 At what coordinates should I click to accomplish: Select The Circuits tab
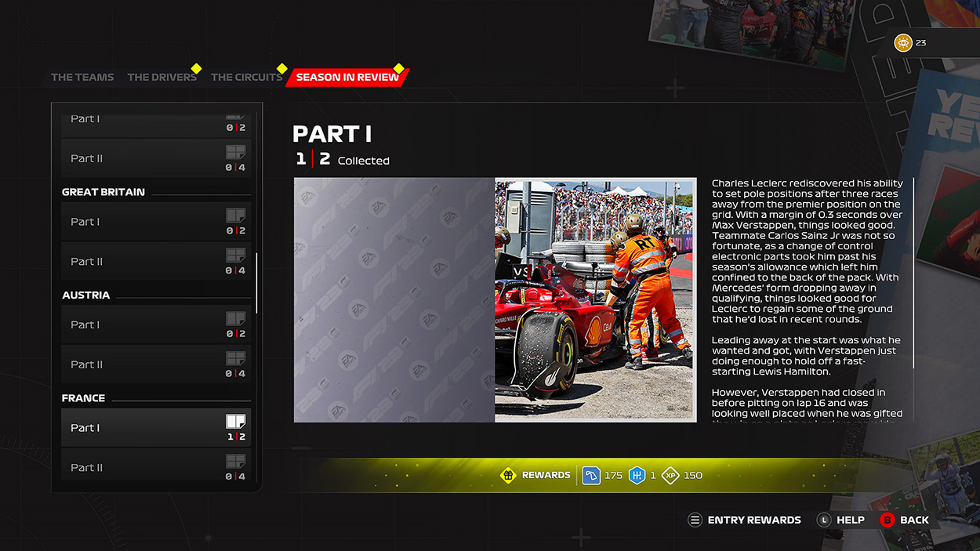click(246, 78)
